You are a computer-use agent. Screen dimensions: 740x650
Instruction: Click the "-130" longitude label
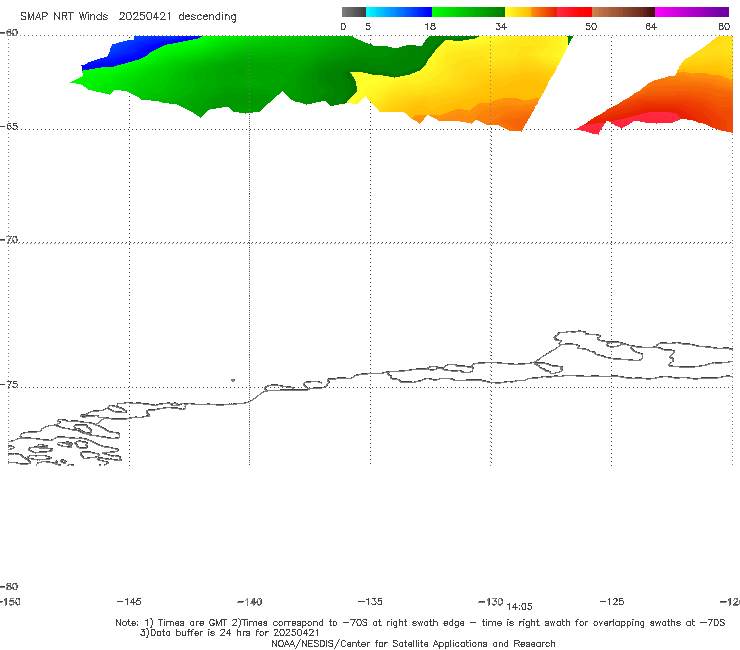(x=491, y=602)
